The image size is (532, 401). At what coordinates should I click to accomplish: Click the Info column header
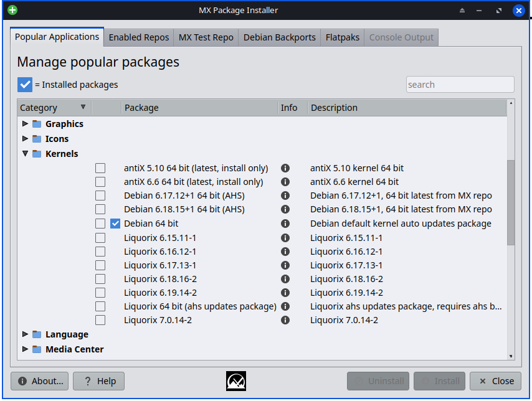coord(292,108)
